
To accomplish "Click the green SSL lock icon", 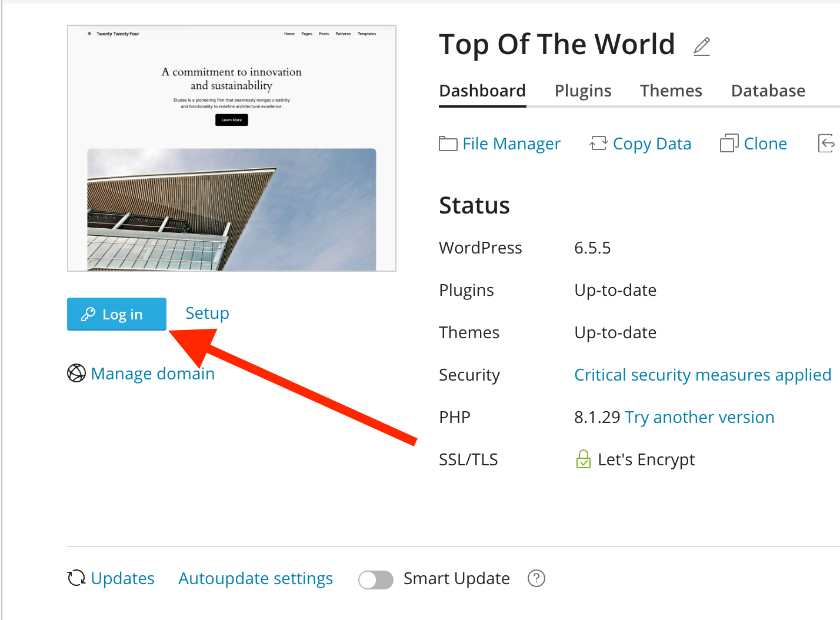I will tap(583, 459).
